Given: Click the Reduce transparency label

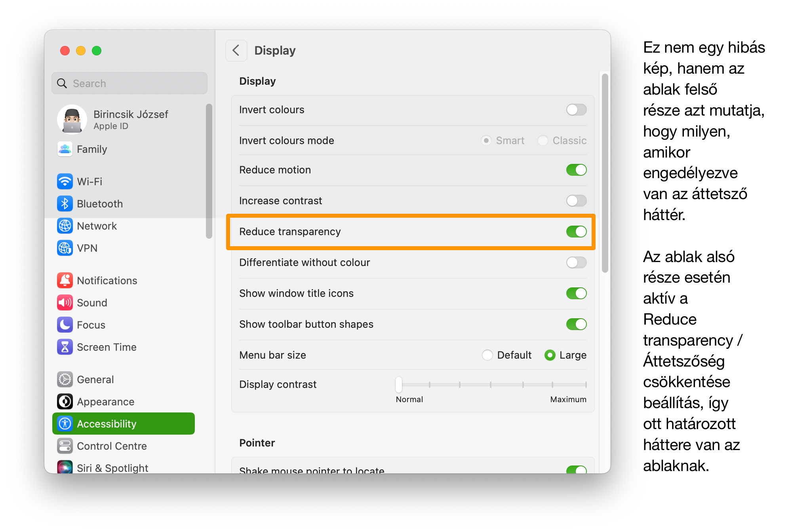Looking at the screenshot, I should pos(290,232).
